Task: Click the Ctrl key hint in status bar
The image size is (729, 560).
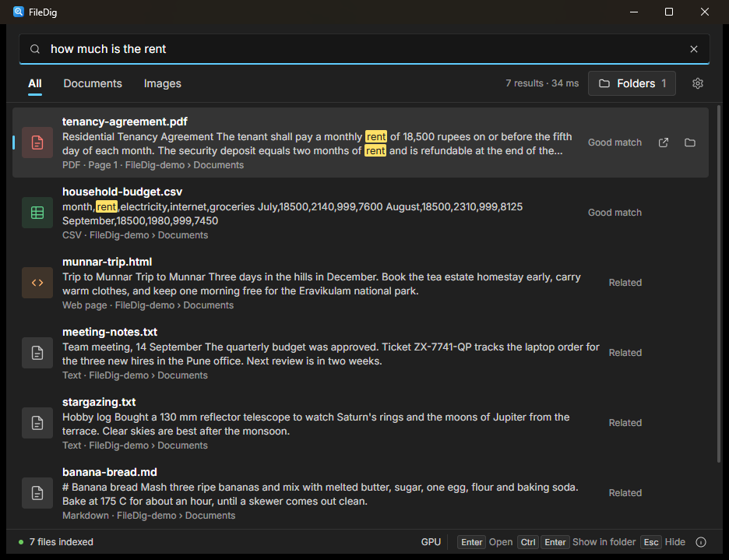Action: 528,542
